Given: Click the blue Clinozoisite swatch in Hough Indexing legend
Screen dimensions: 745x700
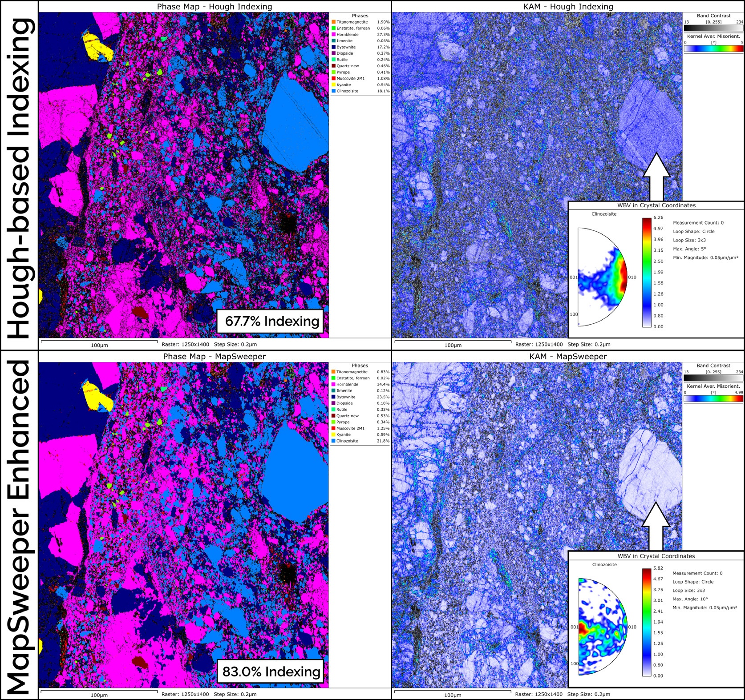Looking at the screenshot, I should (x=333, y=91).
